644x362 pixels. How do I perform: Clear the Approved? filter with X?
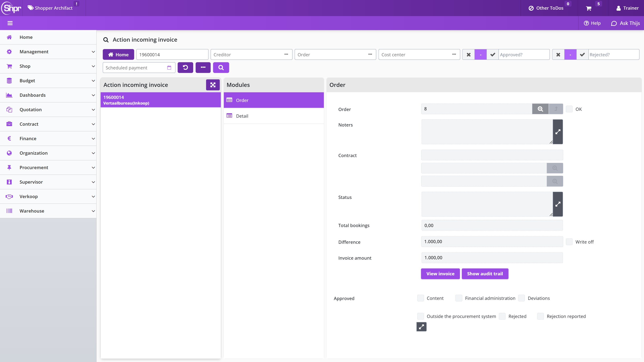tap(469, 55)
